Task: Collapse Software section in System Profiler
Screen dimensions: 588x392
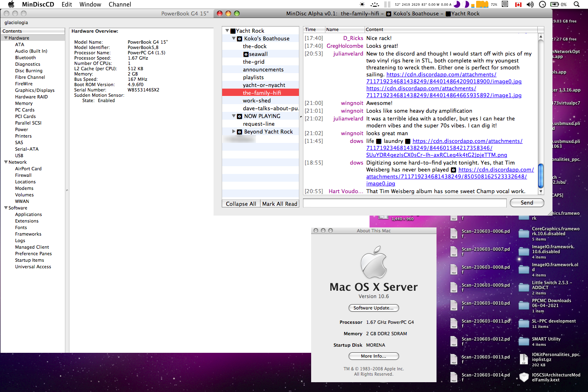Action: (6, 208)
